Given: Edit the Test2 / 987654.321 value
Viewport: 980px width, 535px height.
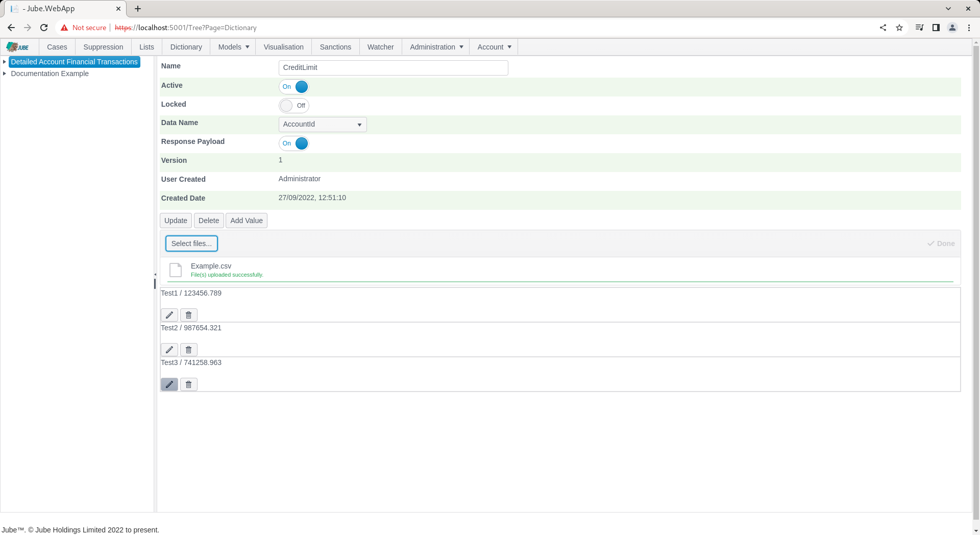Looking at the screenshot, I should 169,350.
